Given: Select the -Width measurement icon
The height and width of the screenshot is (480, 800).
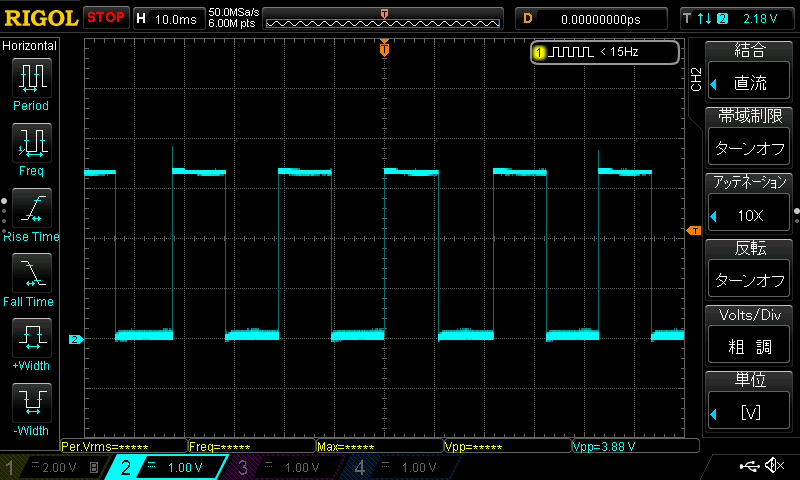Looking at the screenshot, I should coord(32,402).
